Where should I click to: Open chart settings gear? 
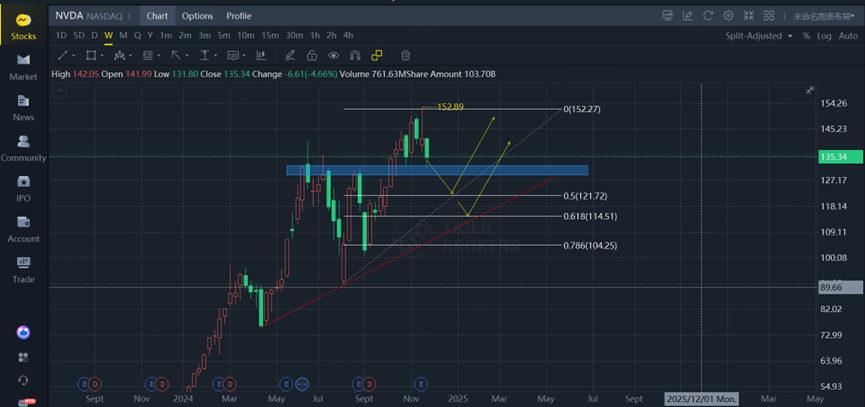tap(728, 15)
